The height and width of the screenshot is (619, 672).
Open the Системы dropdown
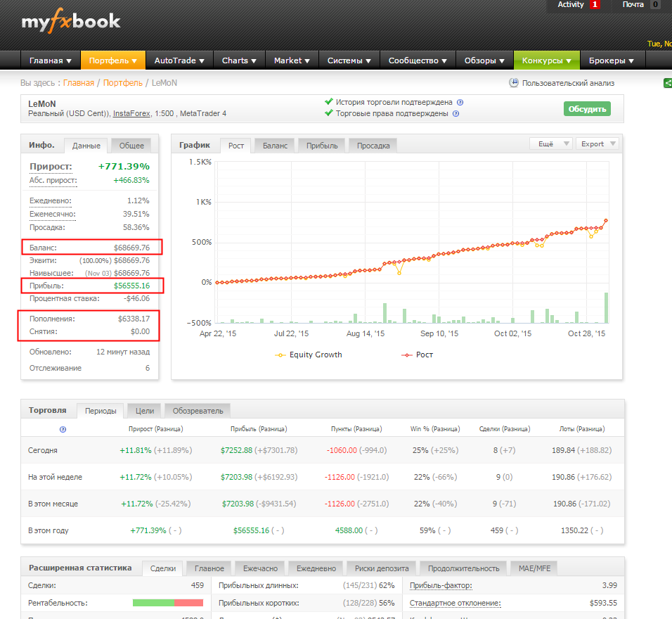click(x=349, y=60)
